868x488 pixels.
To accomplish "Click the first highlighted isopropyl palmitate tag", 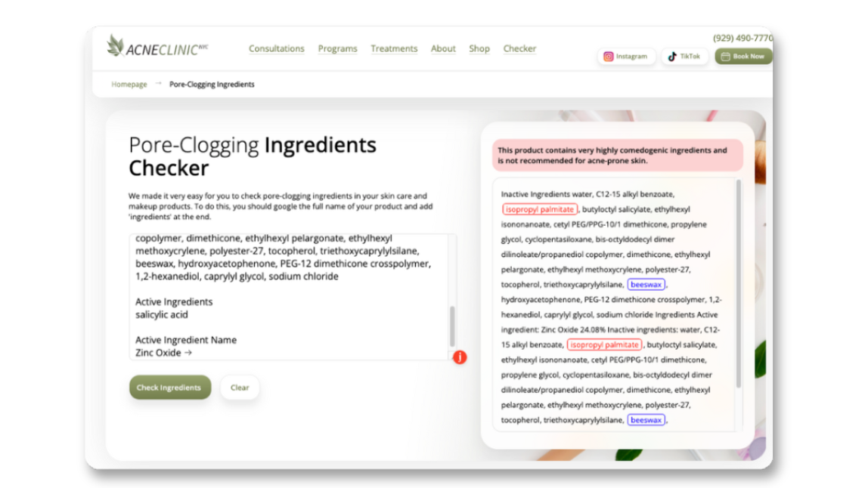I will [x=540, y=209].
